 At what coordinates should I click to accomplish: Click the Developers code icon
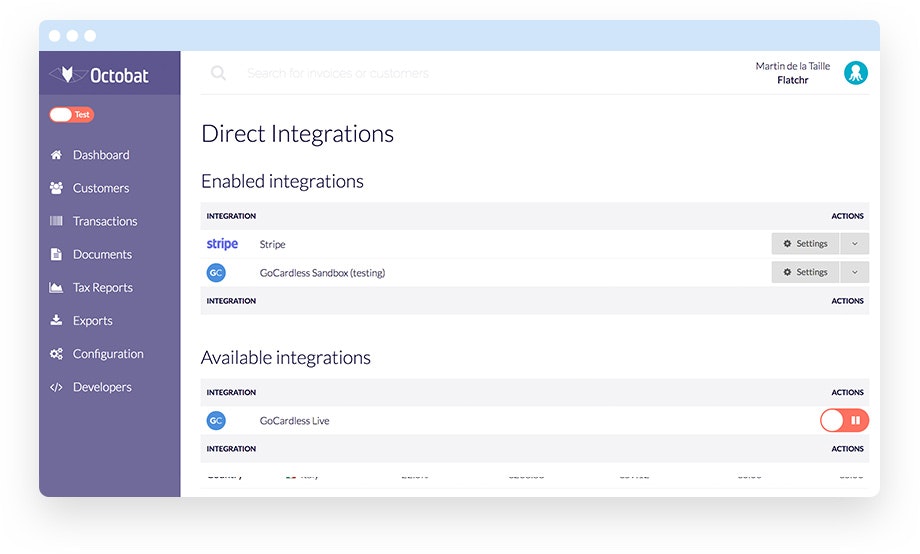point(56,387)
